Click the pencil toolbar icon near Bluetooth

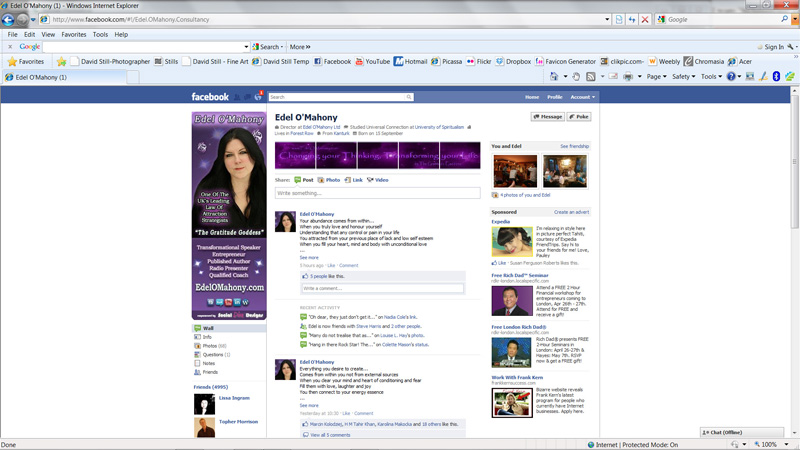coord(763,77)
